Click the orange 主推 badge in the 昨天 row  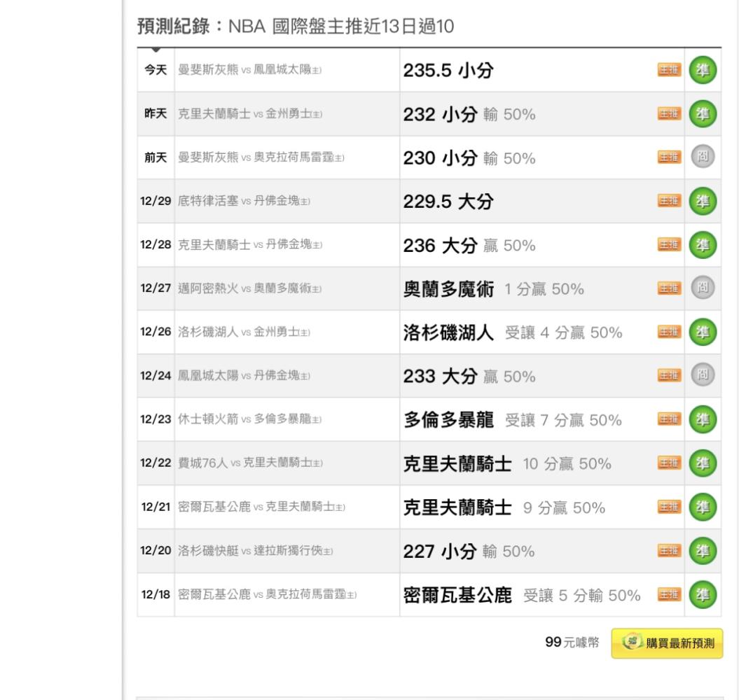click(670, 113)
